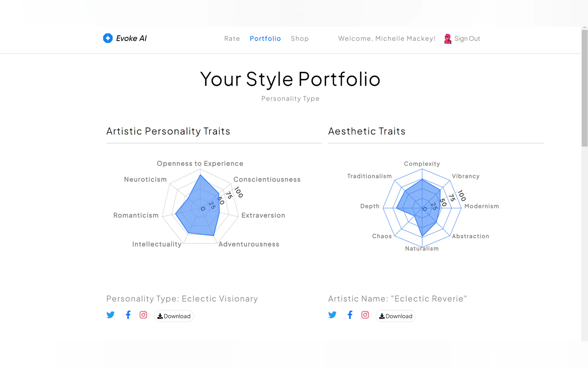
Task: Download the Artistic Name chart
Action: [396, 316]
